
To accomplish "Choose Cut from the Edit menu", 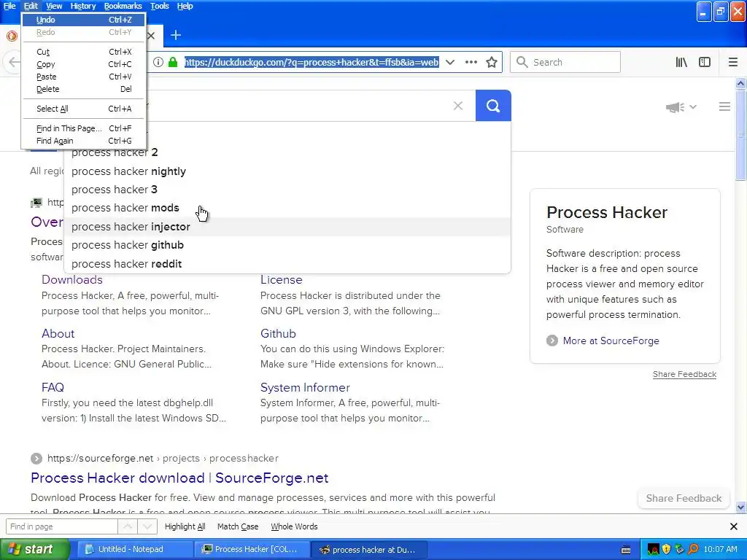I will pos(84,52).
